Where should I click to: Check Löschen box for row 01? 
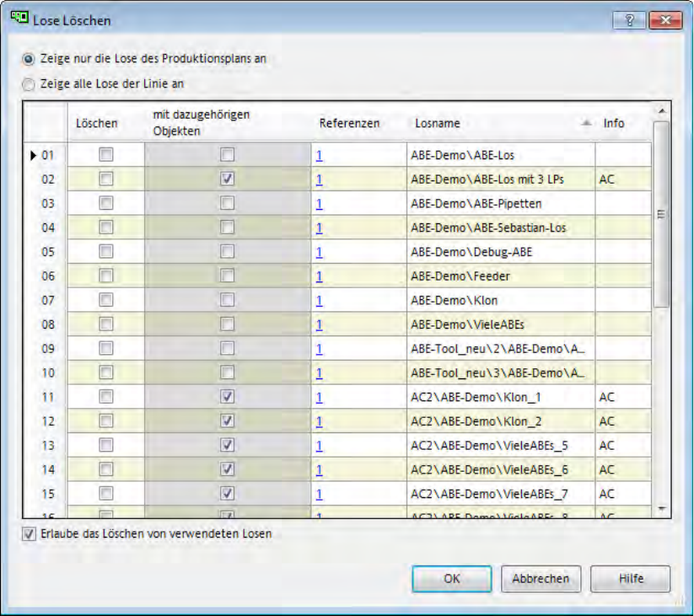click(x=105, y=155)
